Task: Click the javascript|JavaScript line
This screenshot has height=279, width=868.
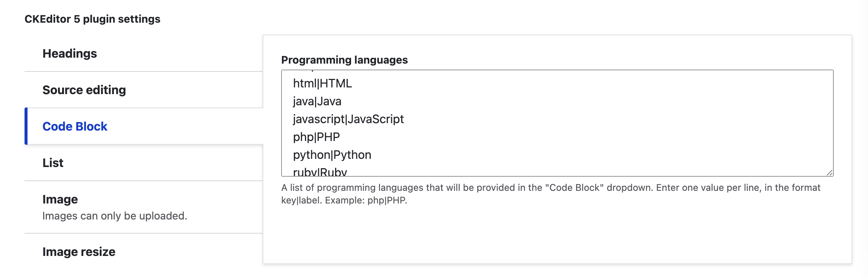Action: (x=348, y=119)
